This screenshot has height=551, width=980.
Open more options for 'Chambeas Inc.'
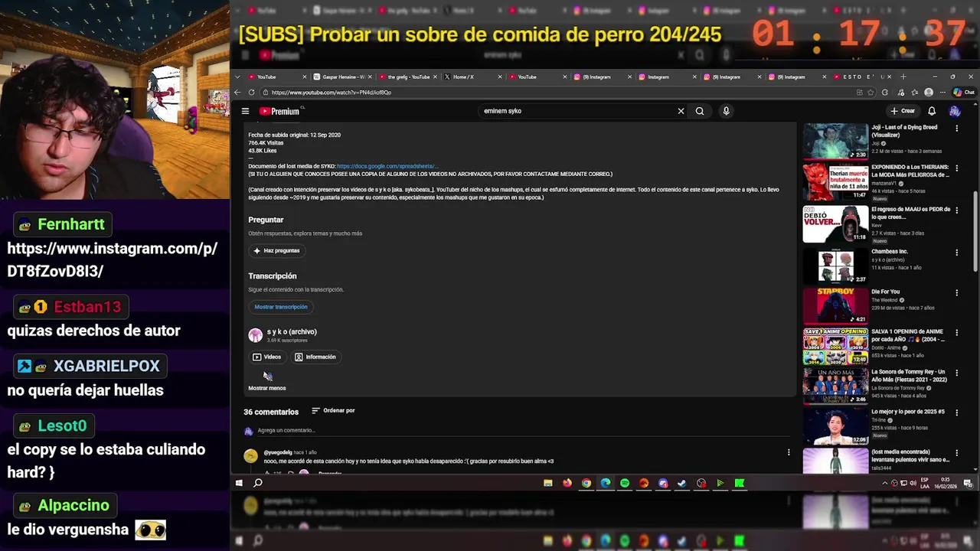(956, 252)
